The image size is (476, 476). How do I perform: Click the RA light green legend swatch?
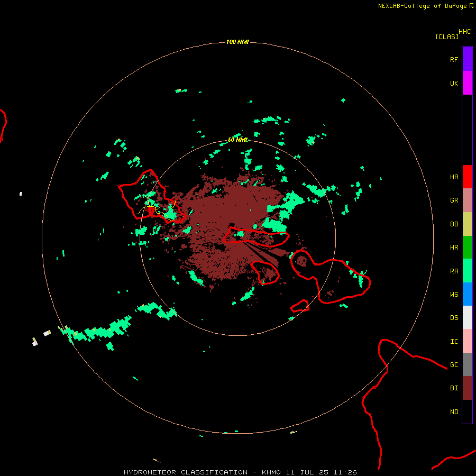click(x=467, y=271)
